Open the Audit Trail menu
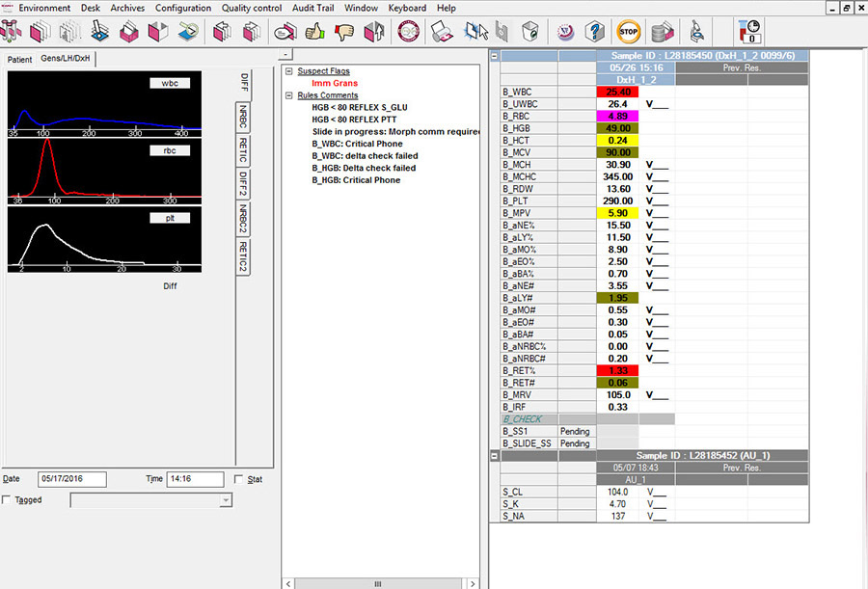This screenshot has height=589, width=868. tap(312, 8)
